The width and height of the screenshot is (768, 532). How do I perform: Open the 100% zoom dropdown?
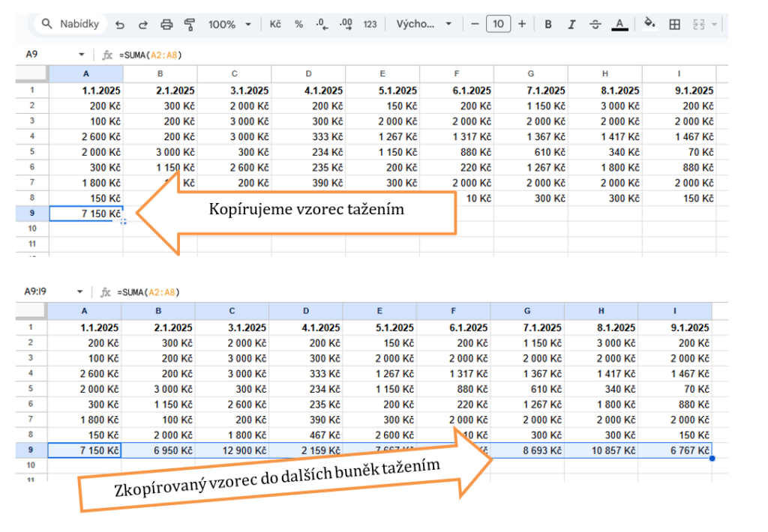point(229,25)
